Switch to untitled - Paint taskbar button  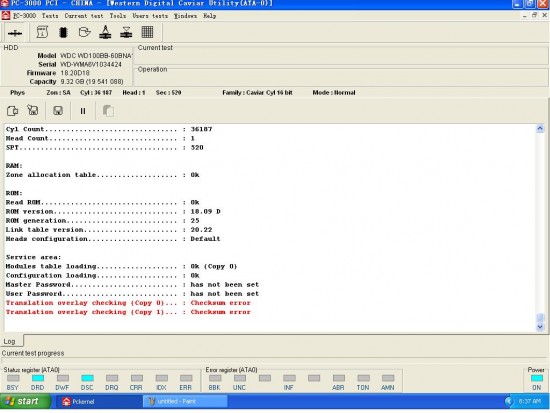(x=185, y=401)
